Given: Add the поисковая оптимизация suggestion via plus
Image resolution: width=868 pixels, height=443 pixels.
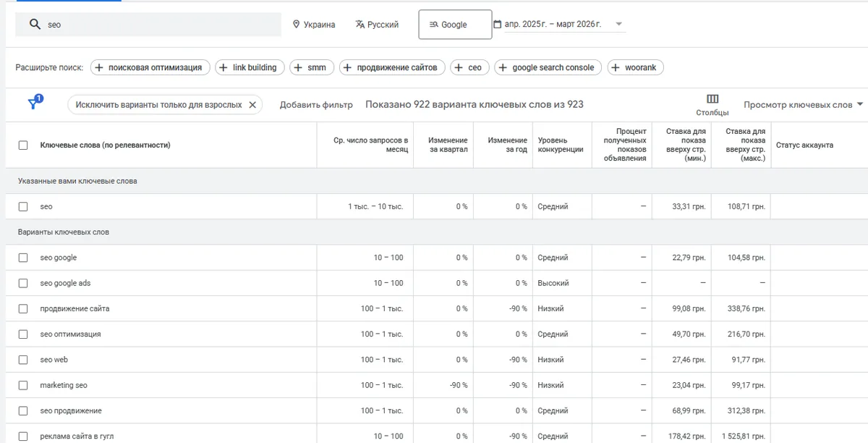Looking at the screenshot, I should point(99,67).
